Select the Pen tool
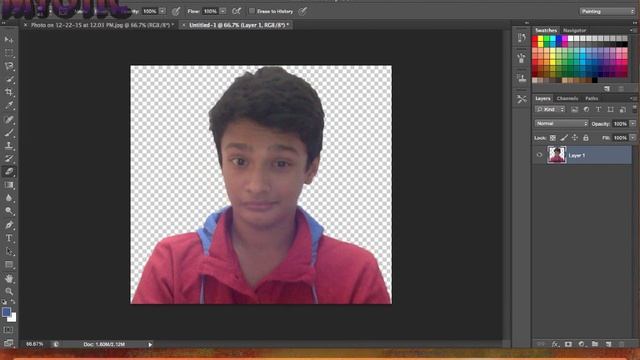 coord(9,225)
